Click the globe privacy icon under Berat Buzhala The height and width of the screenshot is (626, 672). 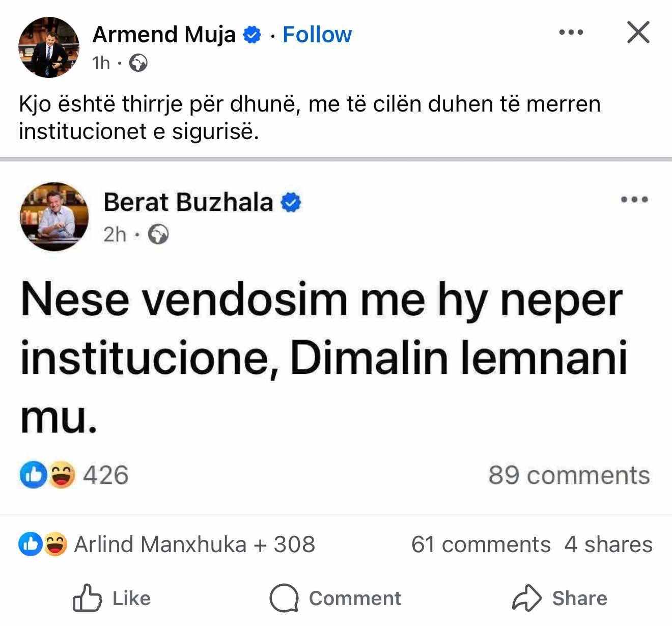158,235
